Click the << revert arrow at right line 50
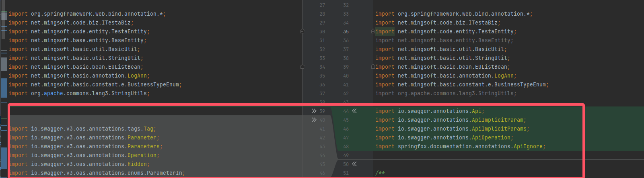Viewport: 644px width, 178px height. (354, 164)
